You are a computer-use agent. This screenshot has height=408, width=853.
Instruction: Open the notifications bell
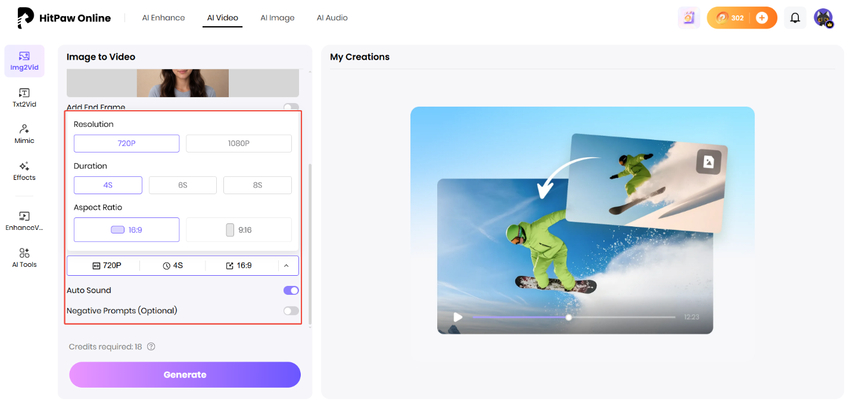point(795,18)
